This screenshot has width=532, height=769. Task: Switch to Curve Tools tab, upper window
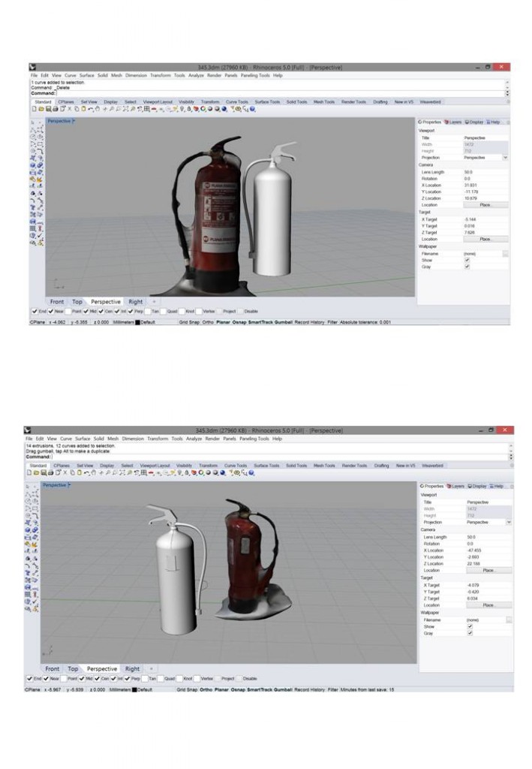point(236,102)
